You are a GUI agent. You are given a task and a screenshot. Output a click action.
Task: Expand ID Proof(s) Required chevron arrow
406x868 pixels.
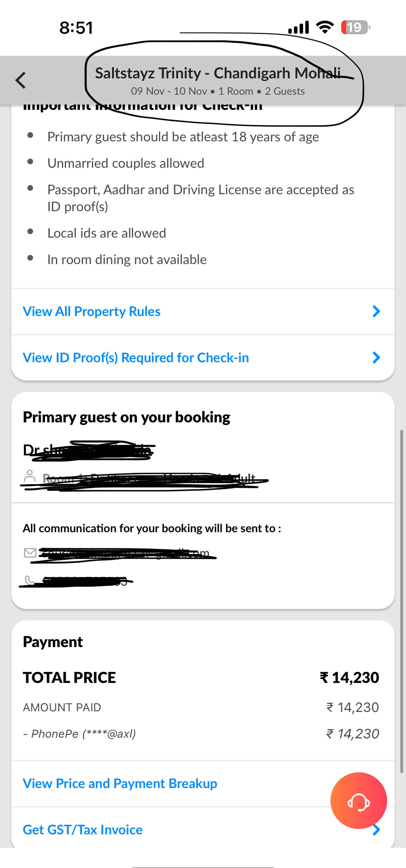click(x=376, y=358)
